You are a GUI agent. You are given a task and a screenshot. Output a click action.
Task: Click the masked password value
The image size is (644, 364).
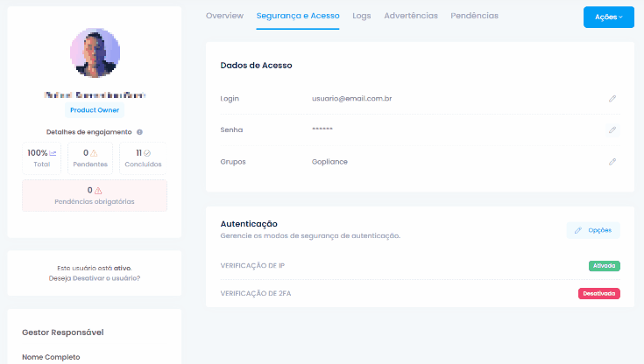322,129
